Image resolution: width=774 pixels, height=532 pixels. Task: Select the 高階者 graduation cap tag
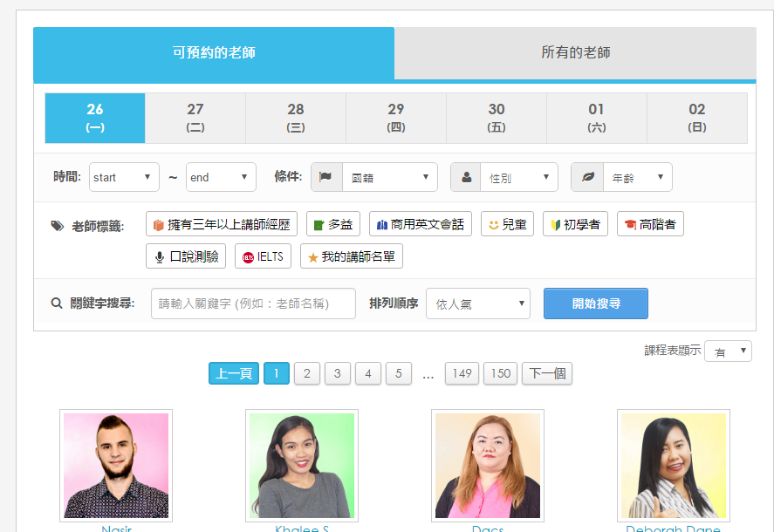649,224
